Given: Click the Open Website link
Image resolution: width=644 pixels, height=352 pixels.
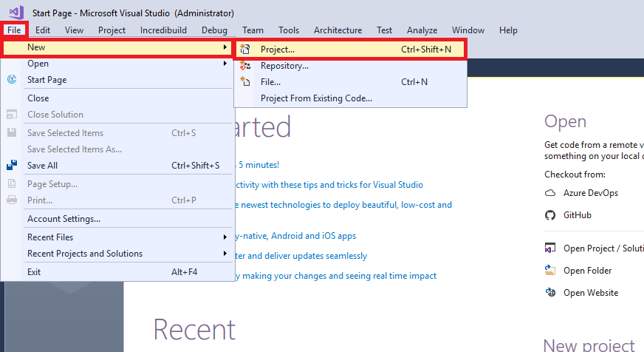Looking at the screenshot, I should 591,293.
